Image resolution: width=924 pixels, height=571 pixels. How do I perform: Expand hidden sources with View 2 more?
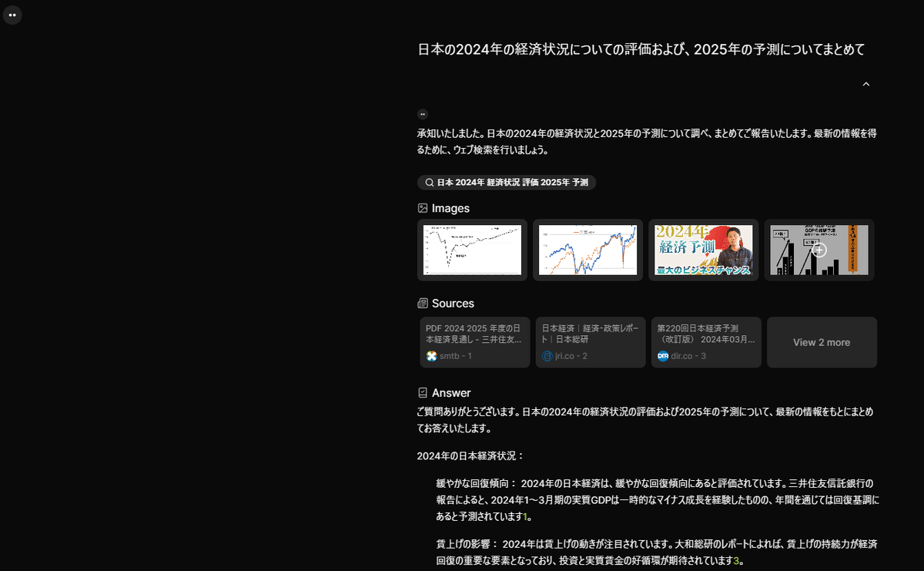click(x=822, y=342)
